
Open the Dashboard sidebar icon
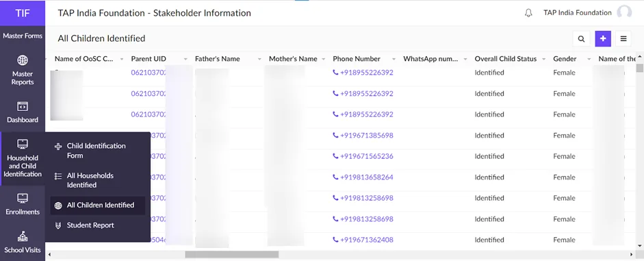pyautogui.click(x=23, y=106)
